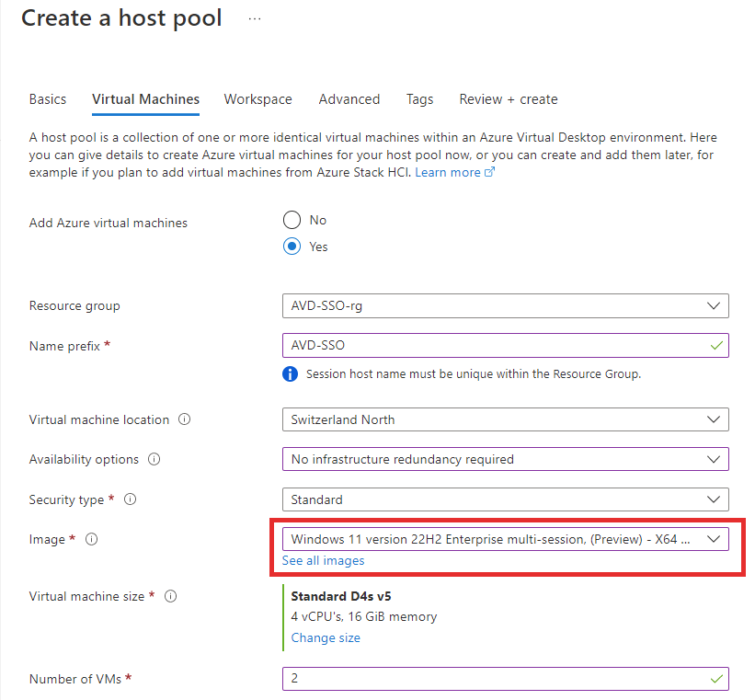Click the Create a host pool heading
Screen dimensions: 755x700
(121, 18)
